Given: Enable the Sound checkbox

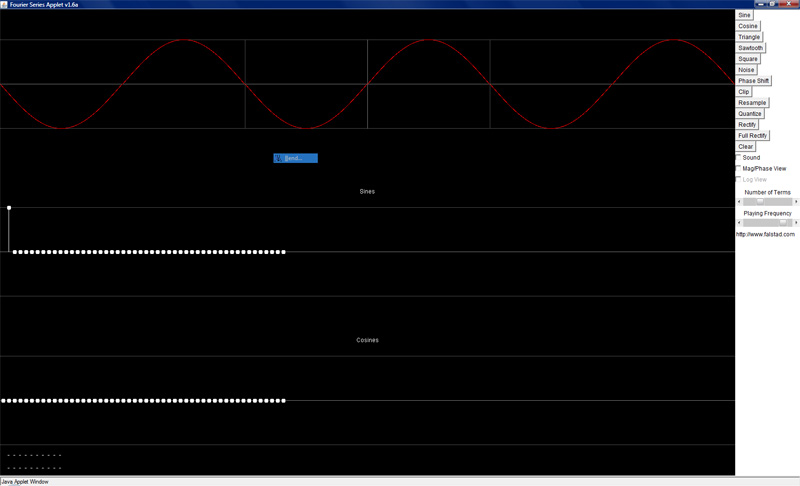Looking at the screenshot, I should coord(738,158).
